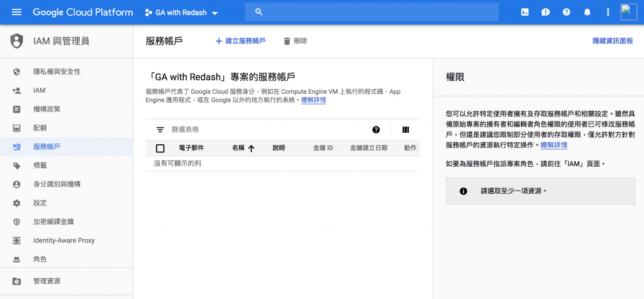This screenshot has width=644, height=299.
Task: Open the account avatar in top bar
Action: coord(629,12)
